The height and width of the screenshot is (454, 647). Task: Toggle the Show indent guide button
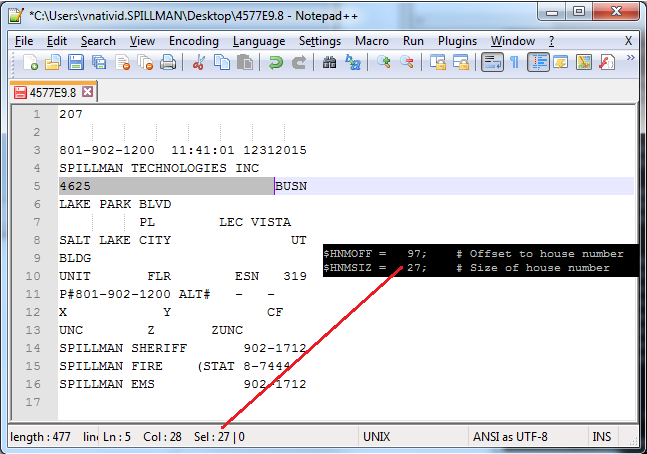pos(538,62)
